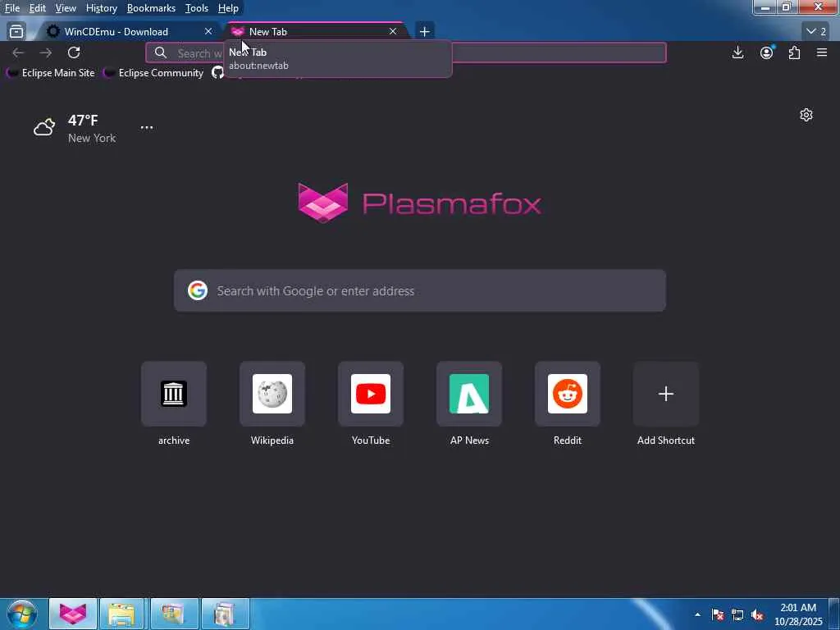
Task: Open the Downloads panel
Action: click(x=737, y=52)
